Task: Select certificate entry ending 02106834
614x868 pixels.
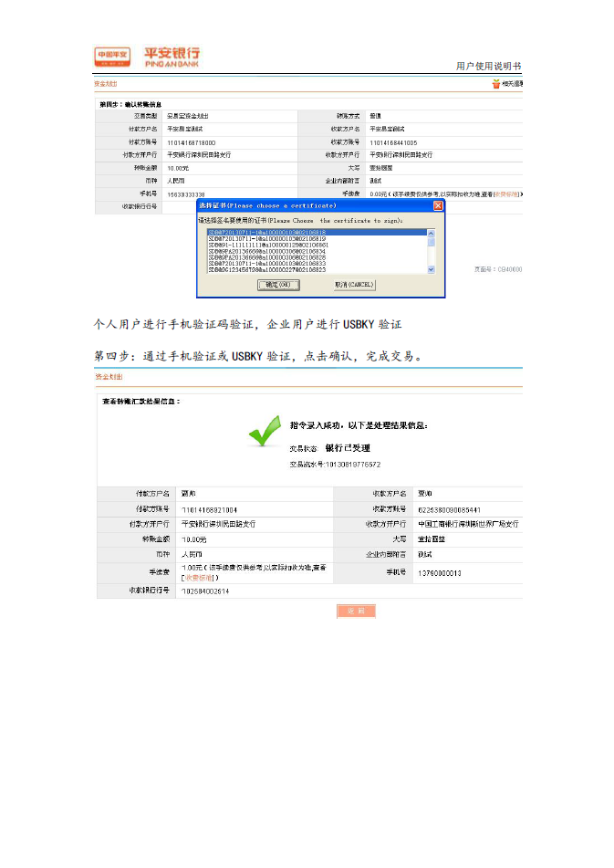Action: [267, 251]
